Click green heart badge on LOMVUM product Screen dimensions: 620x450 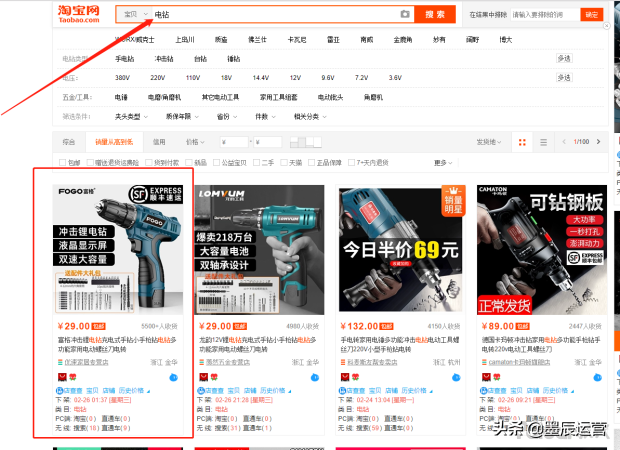[x=214, y=377]
